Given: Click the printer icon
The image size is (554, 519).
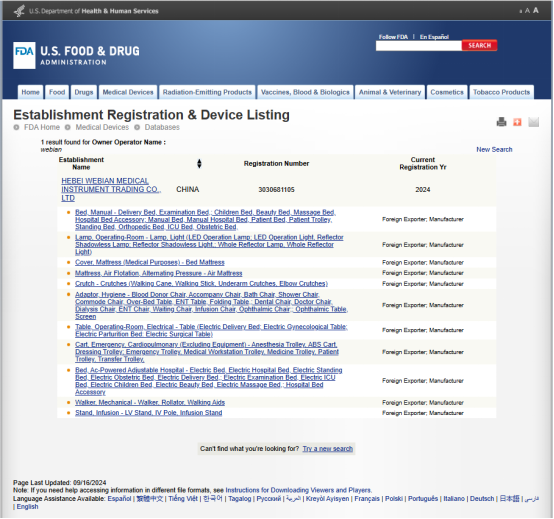Looking at the screenshot, I should coord(501,122).
